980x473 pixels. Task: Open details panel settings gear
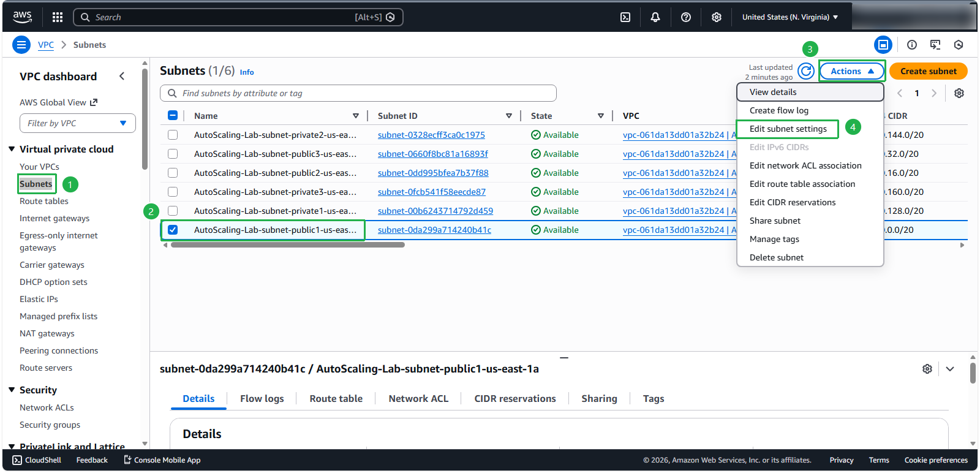(x=927, y=369)
